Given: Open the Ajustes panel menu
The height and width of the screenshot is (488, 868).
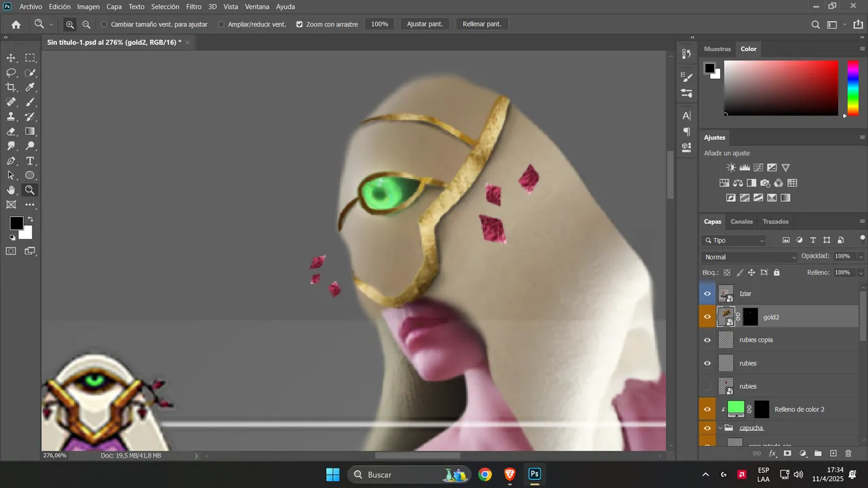Looking at the screenshot, I should click(862, 138).
